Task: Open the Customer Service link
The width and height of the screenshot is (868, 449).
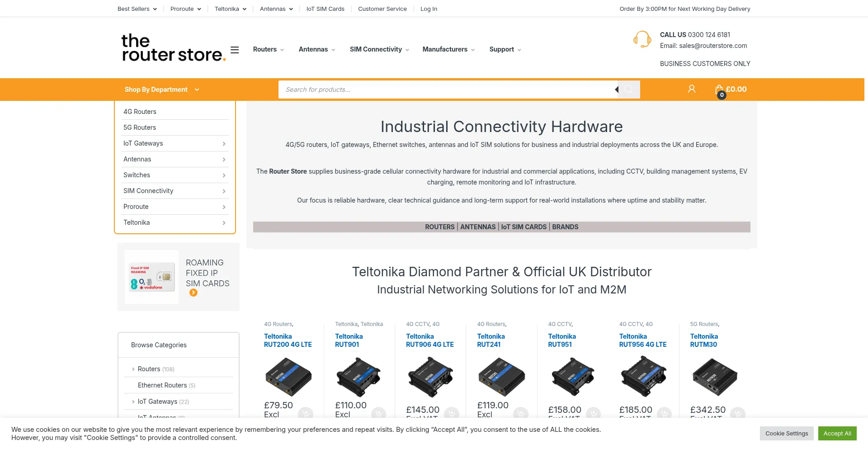Action: click(x=382, y=9)
